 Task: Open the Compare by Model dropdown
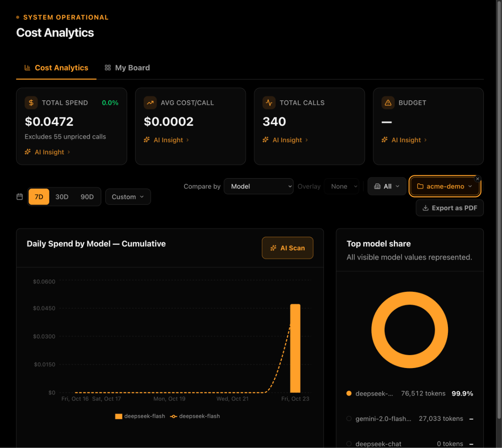pos(258,186)
